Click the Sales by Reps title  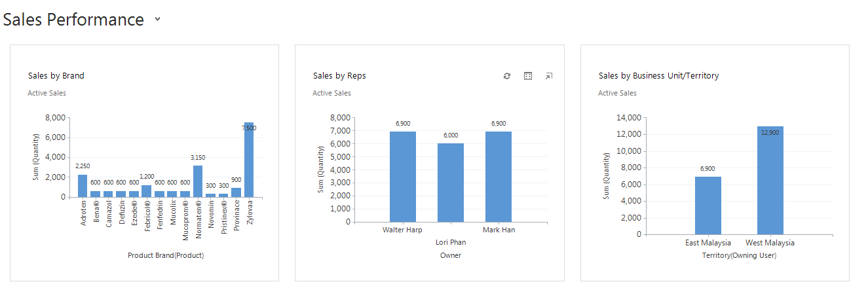coord(339,76)
